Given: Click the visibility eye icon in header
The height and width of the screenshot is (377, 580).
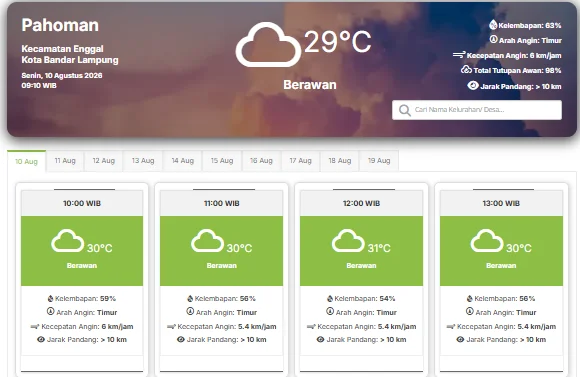Looking at the screenshot, I should pyautogui.click(x=473, y=85).
